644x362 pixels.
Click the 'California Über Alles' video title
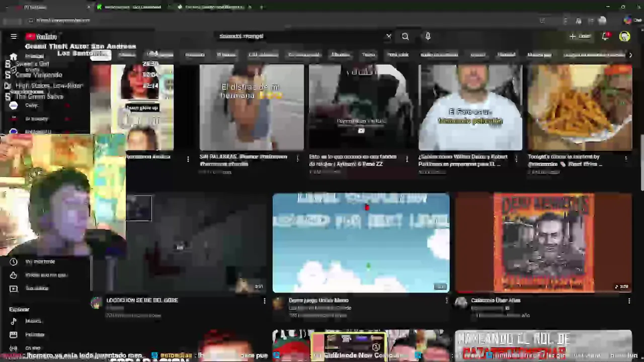pyautogui.click(x=496, y=300)
